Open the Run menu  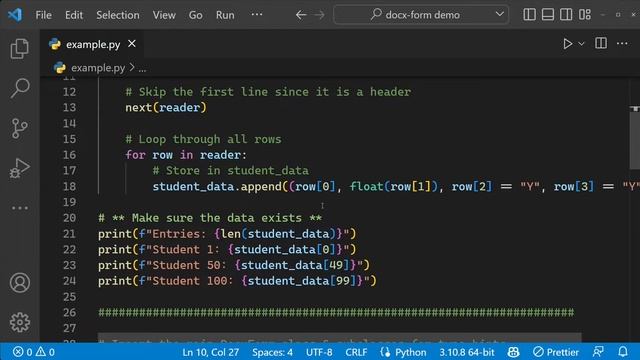pyautogui.click(x=225, y=15)
